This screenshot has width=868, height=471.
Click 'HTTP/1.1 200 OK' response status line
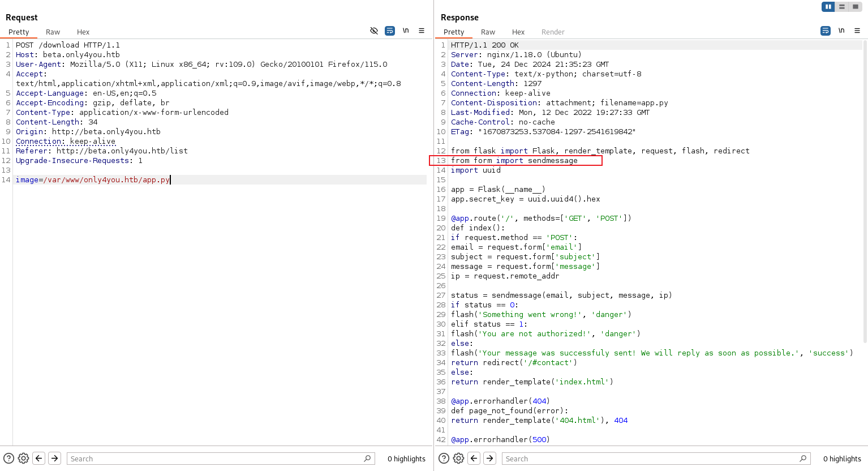point(485,45)
